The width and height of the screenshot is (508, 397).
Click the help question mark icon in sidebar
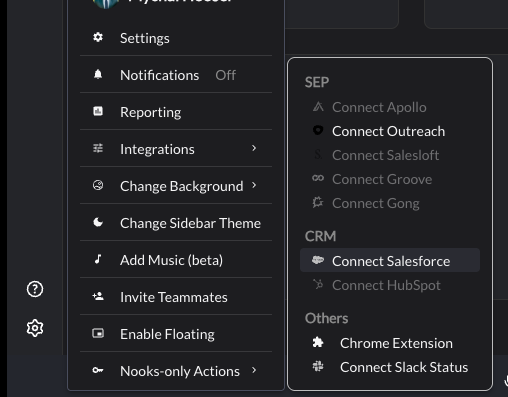[35, 289]
